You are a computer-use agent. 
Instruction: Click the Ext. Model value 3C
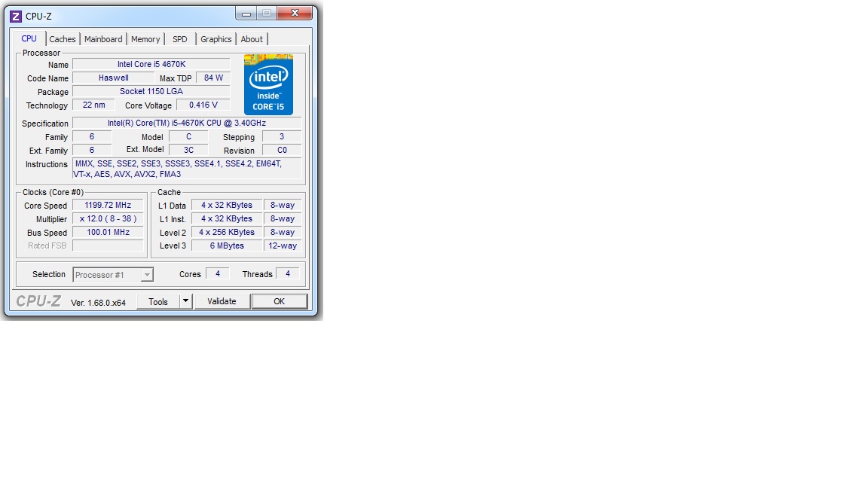pos(188,150)
